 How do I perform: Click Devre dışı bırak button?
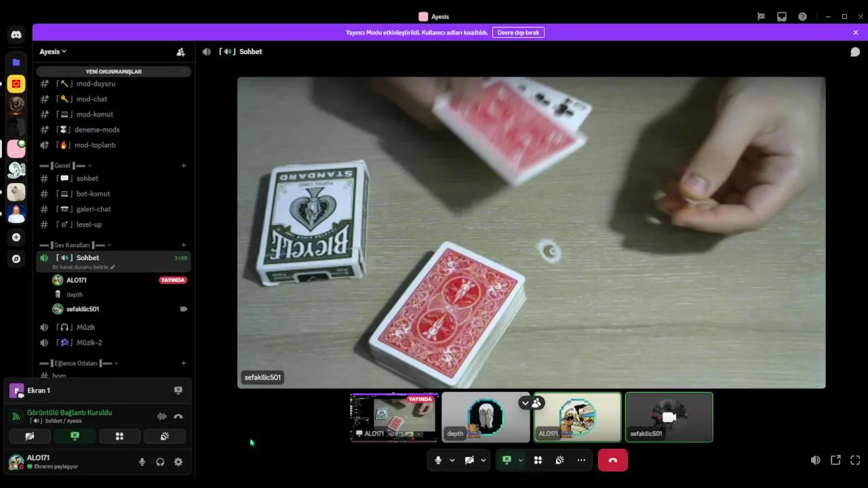pyautogui.click(x=518, y=33)
